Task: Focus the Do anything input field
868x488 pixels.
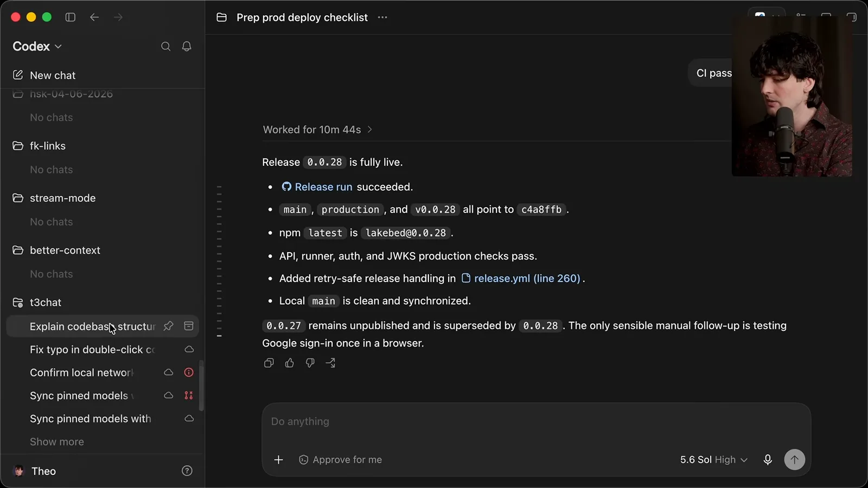Action: click(536, 422)
